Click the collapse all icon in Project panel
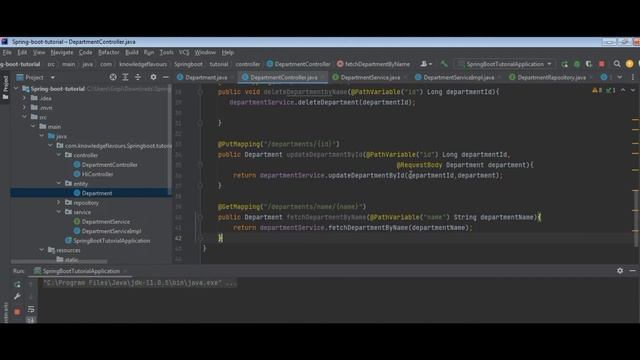 pyautogui.click(x=138, y=77)
